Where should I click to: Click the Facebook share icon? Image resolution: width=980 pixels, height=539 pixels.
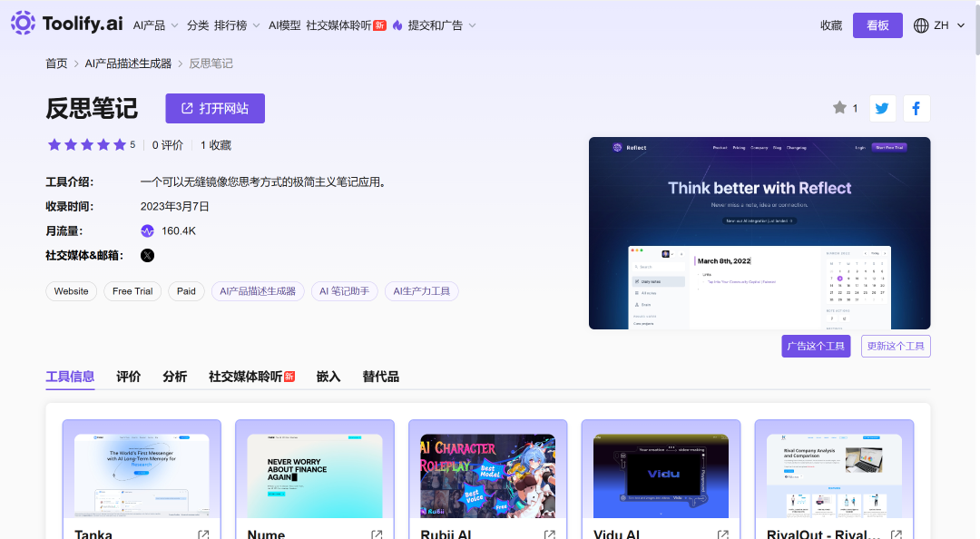916,108
